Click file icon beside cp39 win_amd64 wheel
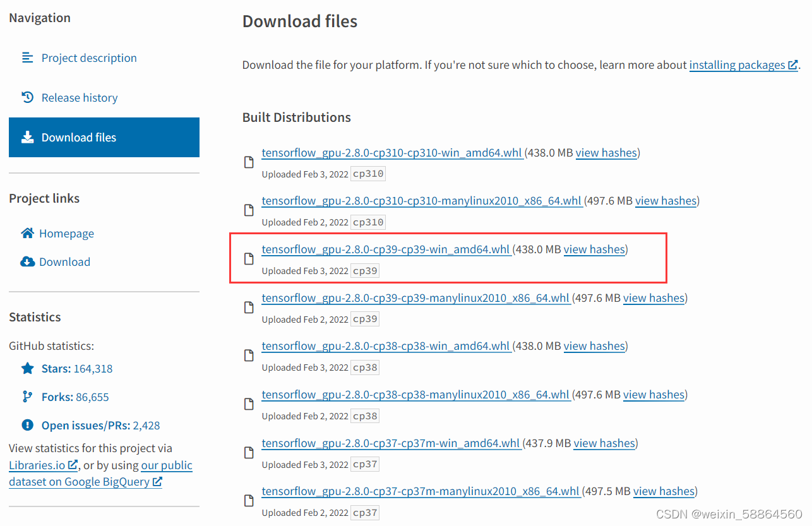Image resolution: width=812 pixels, height=526 pixels. pyautogui.click(x=249, y=259)
